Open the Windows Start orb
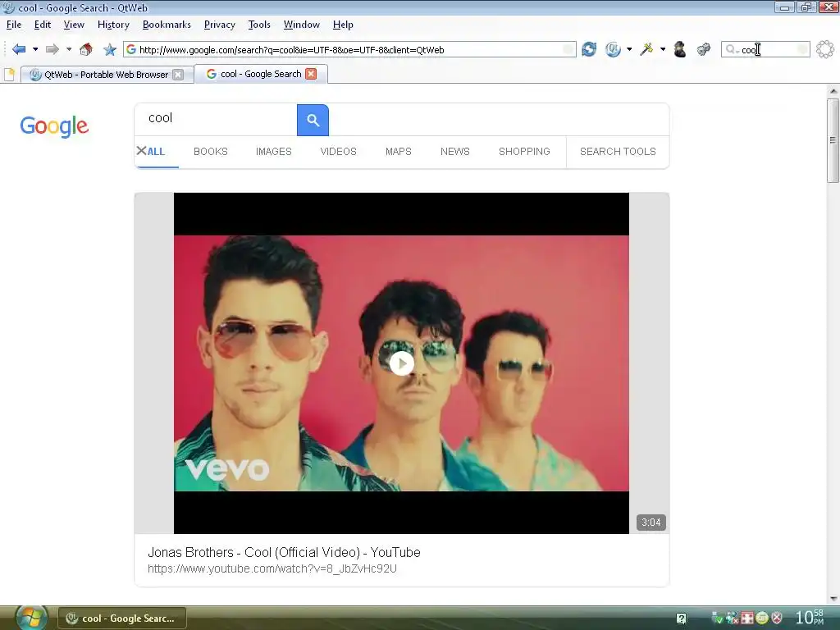Screen dimensions: 840x630 [x=31, y=619]
